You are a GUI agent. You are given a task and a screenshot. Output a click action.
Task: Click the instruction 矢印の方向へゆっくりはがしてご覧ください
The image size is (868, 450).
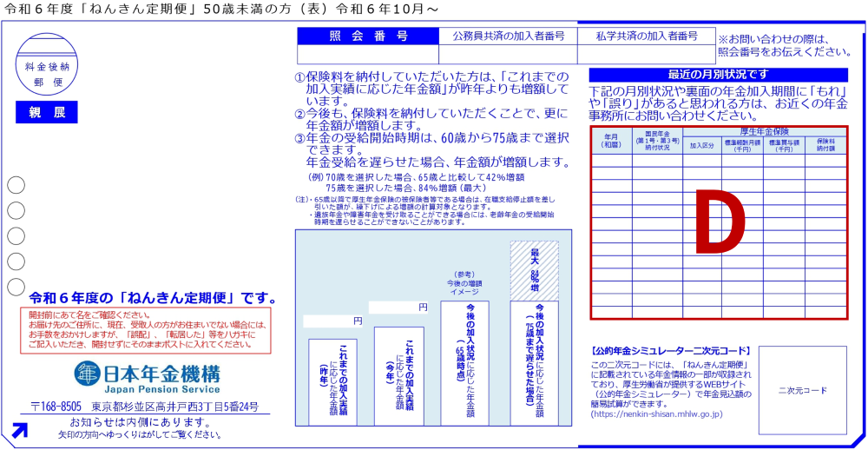pyautogui.click(x=140, y=434)
